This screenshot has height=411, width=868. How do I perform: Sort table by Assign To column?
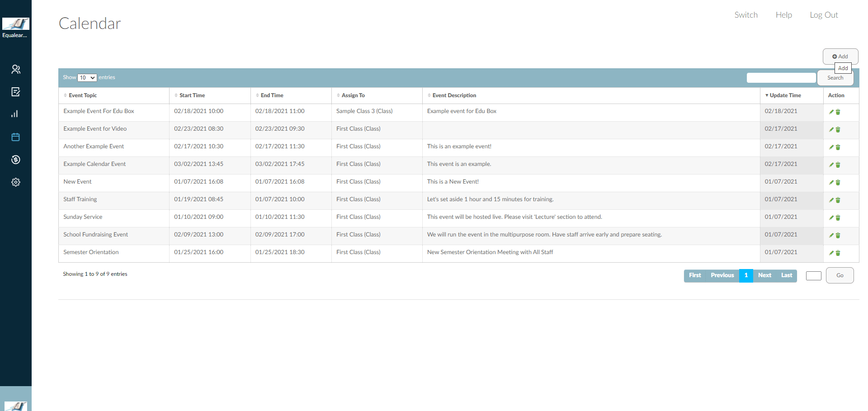point(377,95)
